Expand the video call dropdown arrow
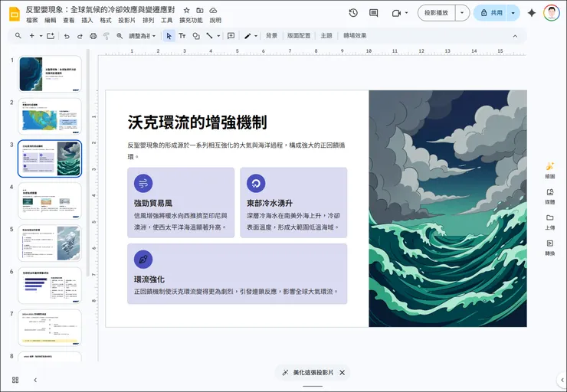The width and height of the screenshot is (567, 392). pos(406,13)
